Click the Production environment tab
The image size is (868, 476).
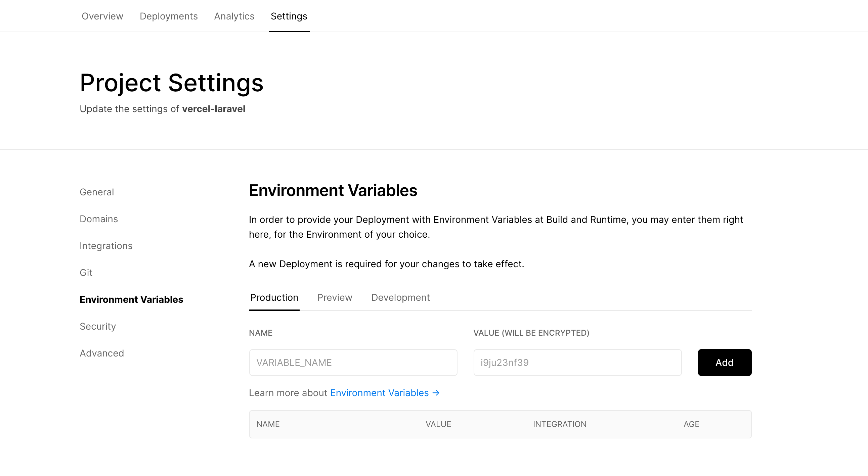tap(274, 297)
